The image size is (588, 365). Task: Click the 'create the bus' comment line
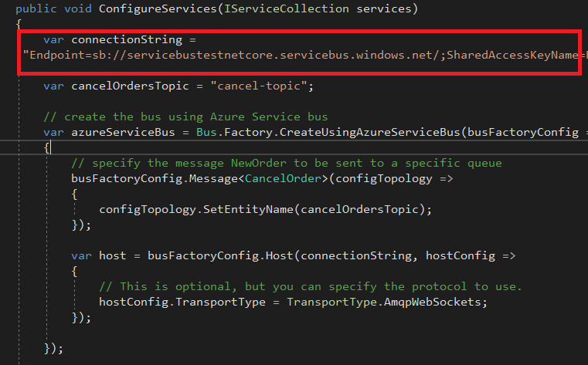[185, 117]
